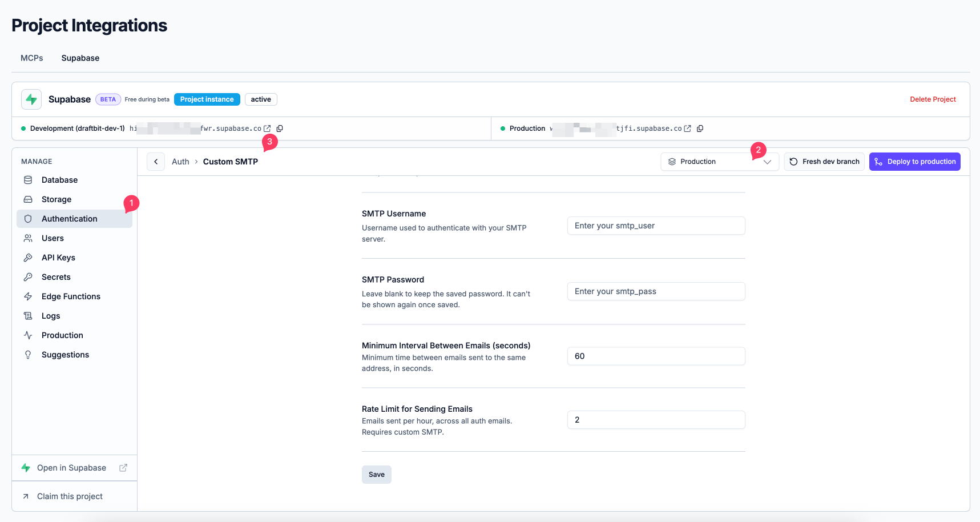Click the Secrets key icon
The image size is (980, 522).
pos(28,277)
